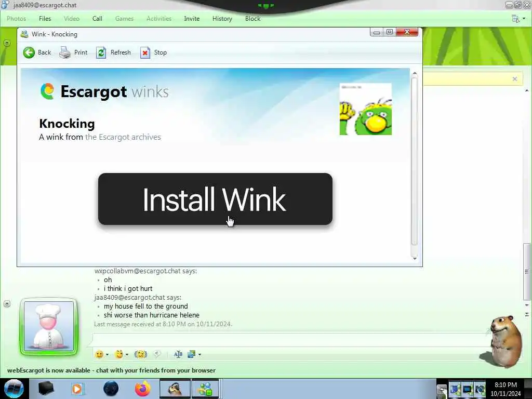Open the Activities menu
This screenshot has height=399, width=532.
click(159, 19)
